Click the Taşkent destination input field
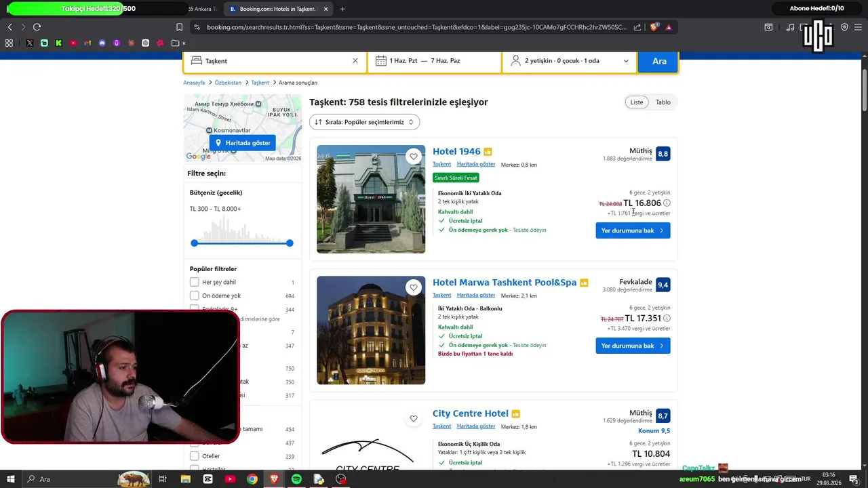Image resolution: width=868 pixels, height=488 pixels. (276, 61)
